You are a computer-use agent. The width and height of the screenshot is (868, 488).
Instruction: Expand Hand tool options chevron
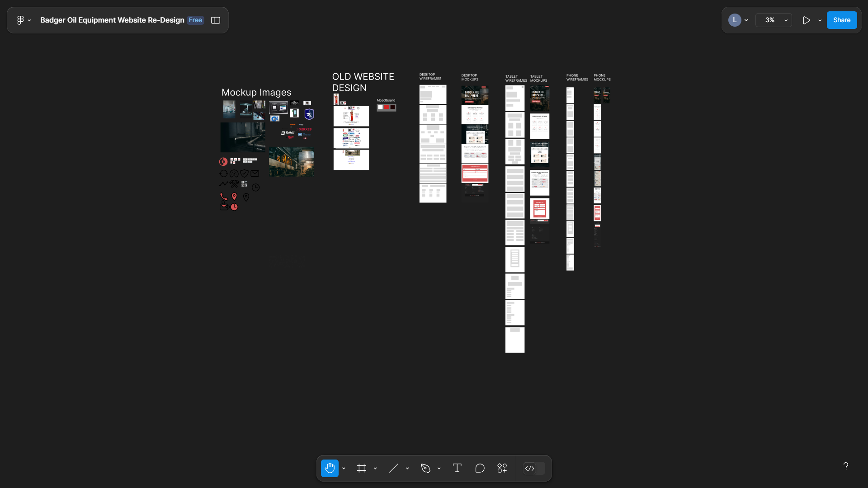point(344,469)
